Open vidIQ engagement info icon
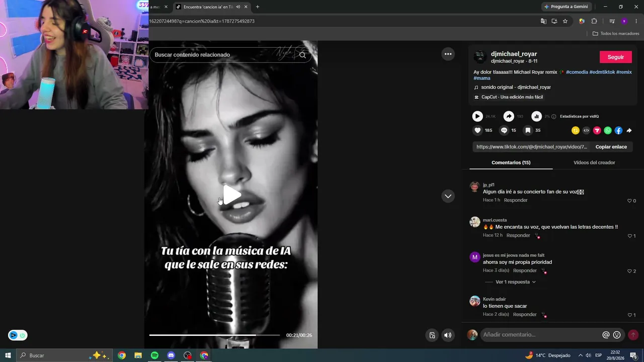644x362 pixels. coord(554,117)
